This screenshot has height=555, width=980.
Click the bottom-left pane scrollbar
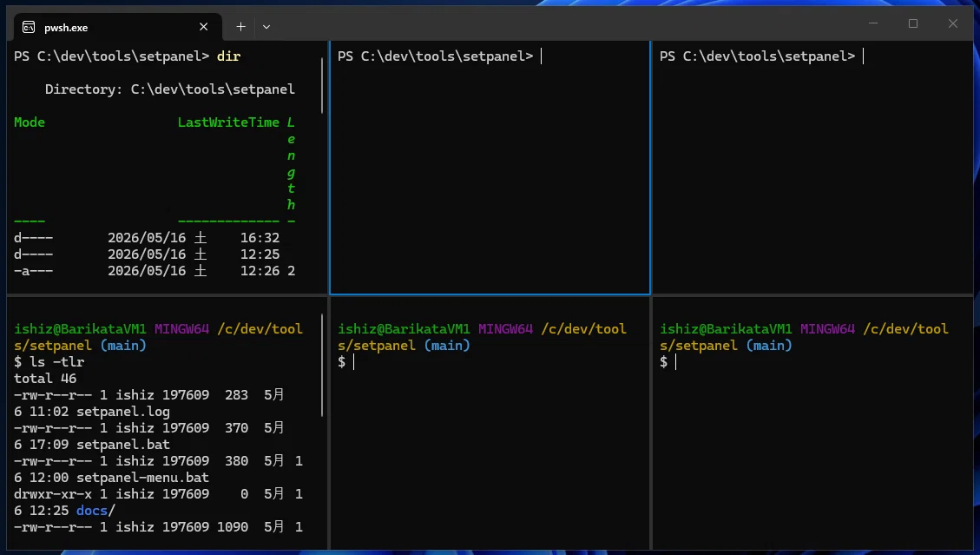pos(323,366)
